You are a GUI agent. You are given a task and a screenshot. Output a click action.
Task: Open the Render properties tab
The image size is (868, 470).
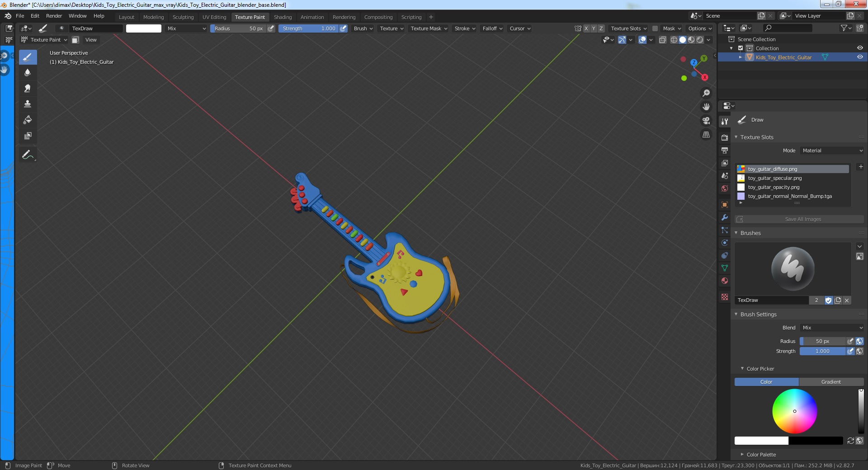point(725,137)
